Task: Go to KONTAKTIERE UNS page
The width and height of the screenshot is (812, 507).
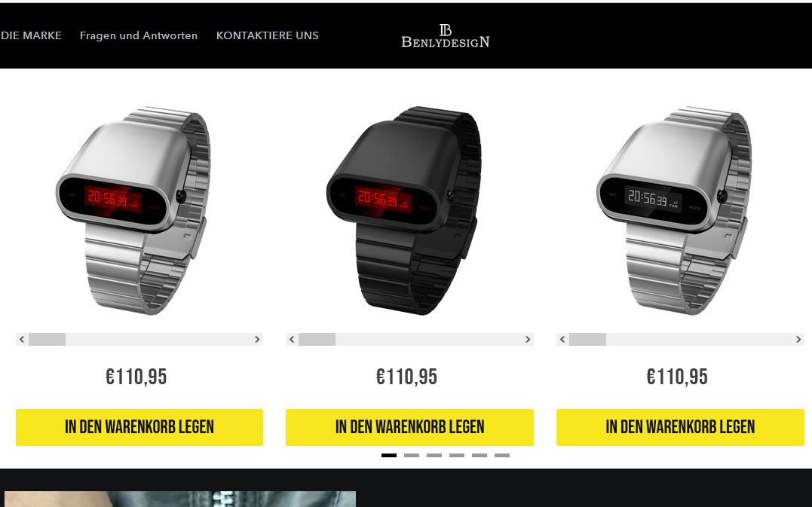Action: point(267,35)
